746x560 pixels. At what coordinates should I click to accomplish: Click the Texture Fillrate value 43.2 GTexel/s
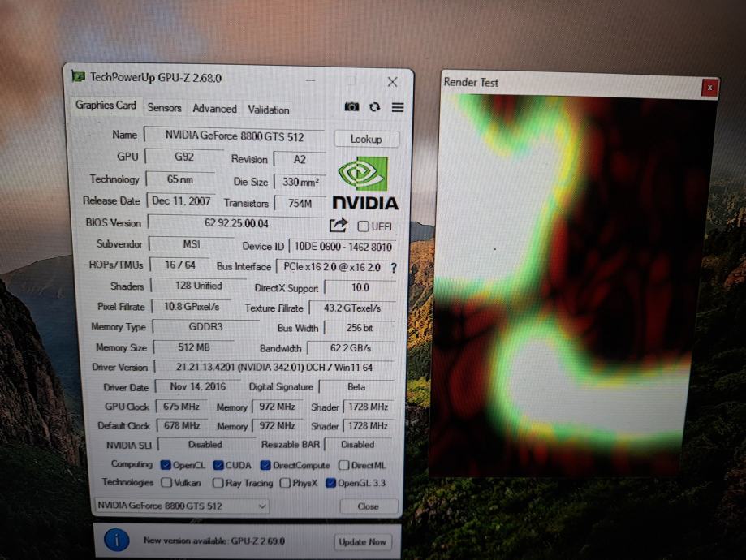pos(352,308)
